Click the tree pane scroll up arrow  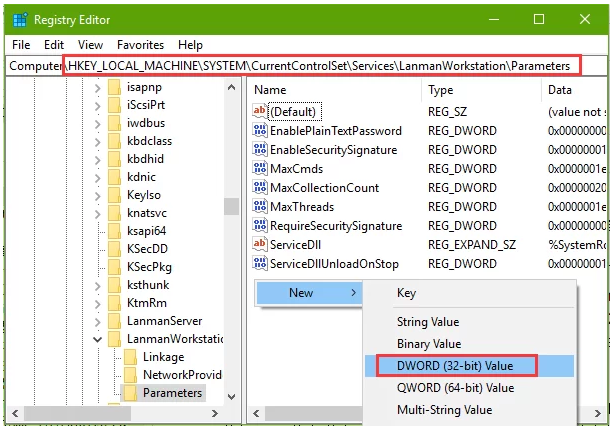coord(231,88)
